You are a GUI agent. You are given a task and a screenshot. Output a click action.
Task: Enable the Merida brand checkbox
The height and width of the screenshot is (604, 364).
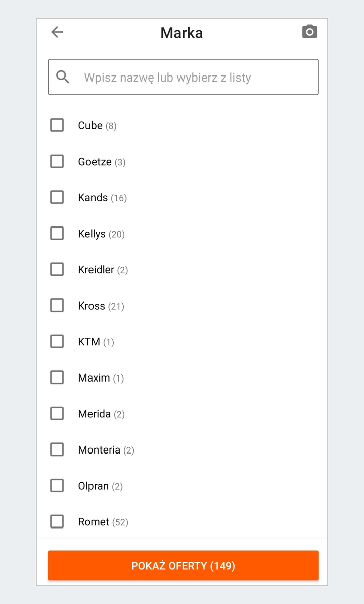pos(57,413)
